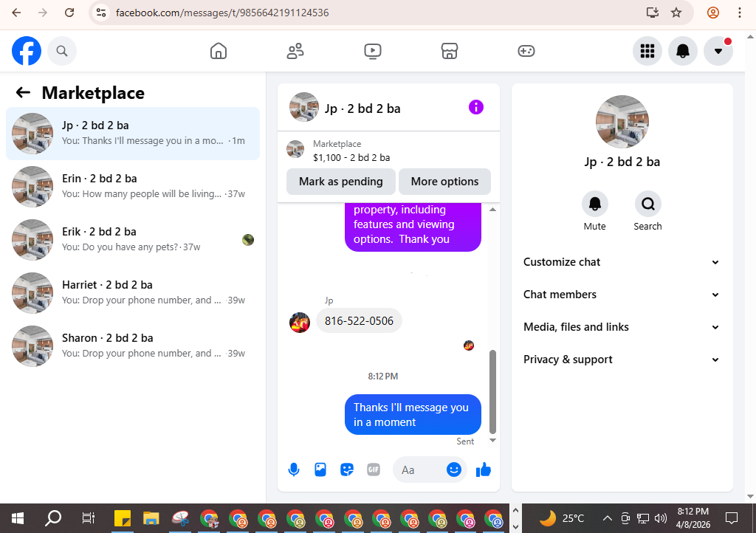Expand the Customize chat section

click(622, 262)
